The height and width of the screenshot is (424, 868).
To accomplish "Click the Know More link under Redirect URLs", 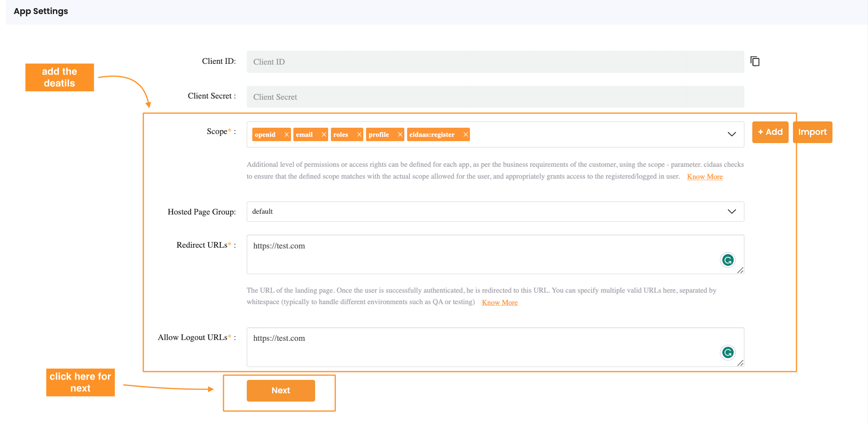I will pos(499,302).
